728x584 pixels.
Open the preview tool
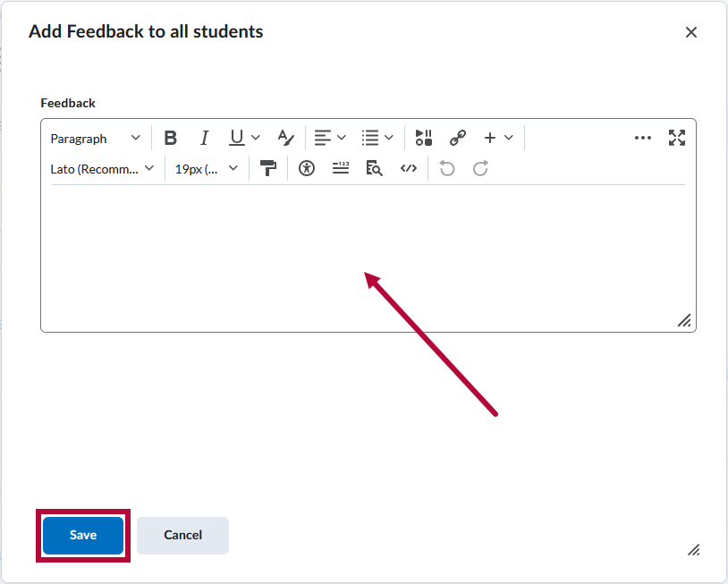tap(374, 168)
